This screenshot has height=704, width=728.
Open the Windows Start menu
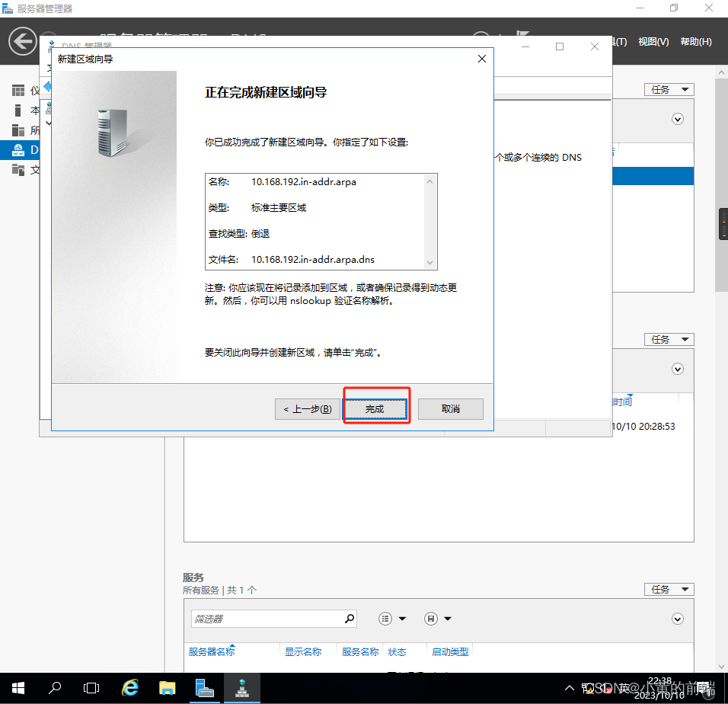(x=18, y=688)
